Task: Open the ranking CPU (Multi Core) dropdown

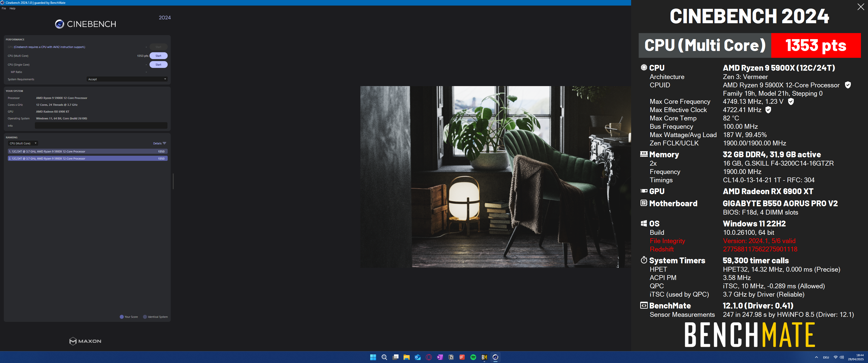Action: (23, 143)
